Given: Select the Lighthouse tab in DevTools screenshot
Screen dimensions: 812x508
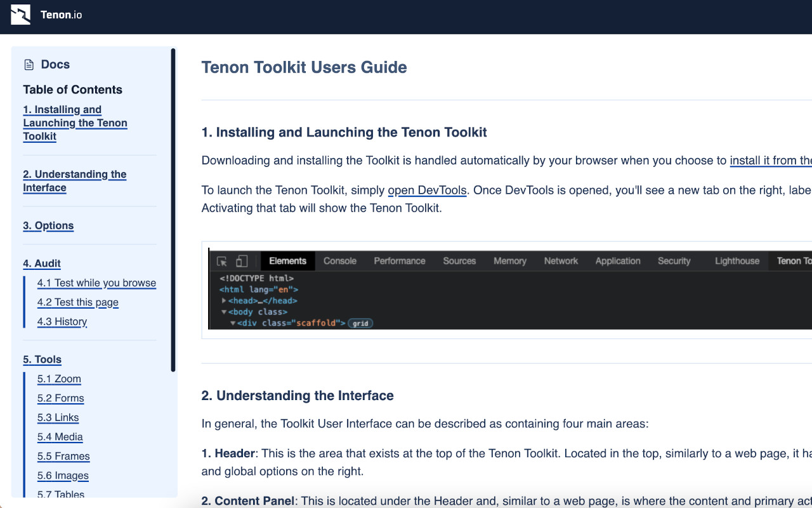Looking at the screenshot, I should [737, 261].
